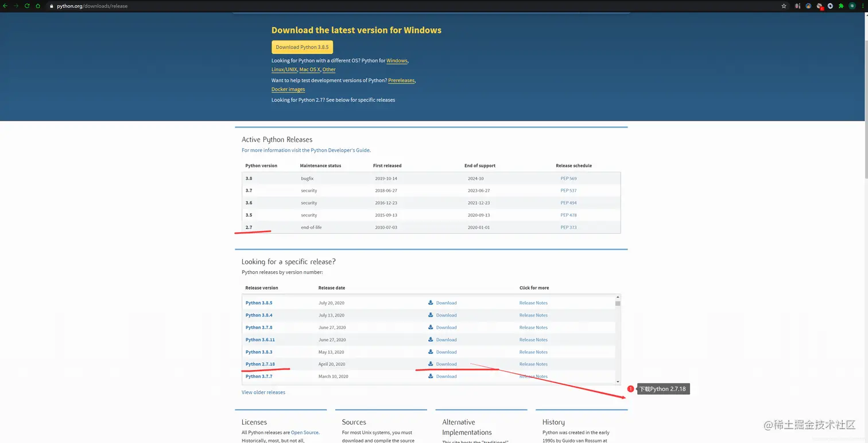Open the Python 3.8.4 release page

pos(259,315)
